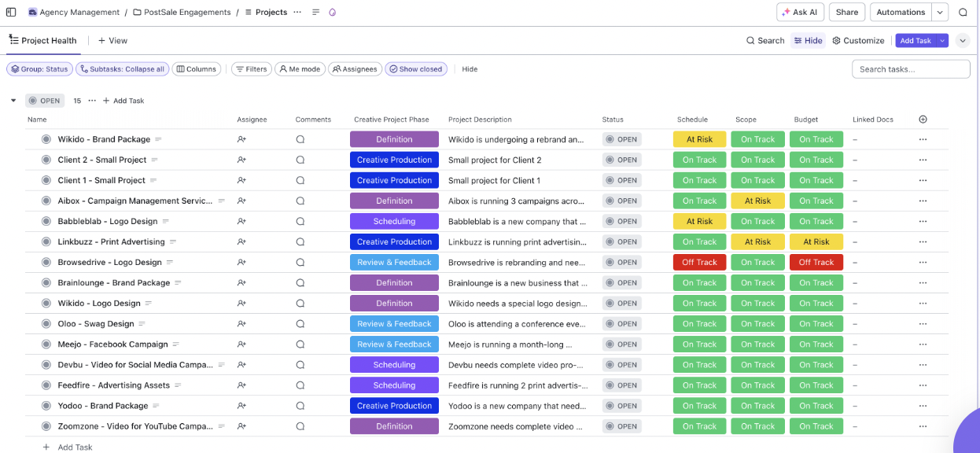Screen dimensions: 980x453
Task: Click the red Off Track budget cell for Browsesdrive
Action: pos(816,263)
